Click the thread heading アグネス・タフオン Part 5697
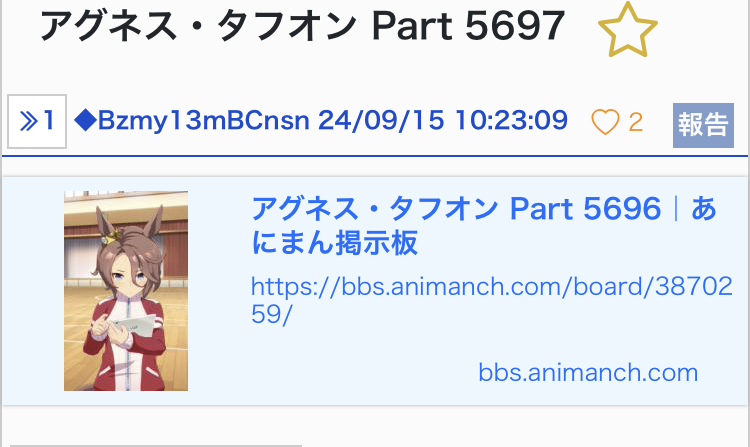This screenshot has width=750, height=447. point(302,26)
